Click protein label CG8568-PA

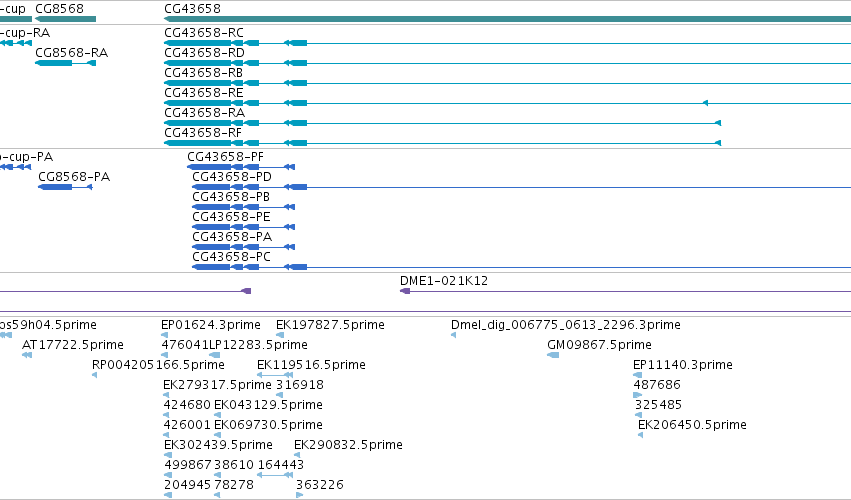click(74, 177)
